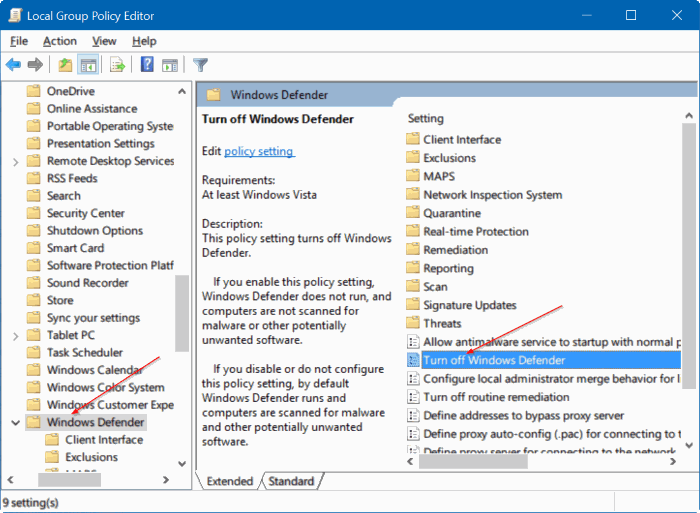Select Signature Updates in settings list
This screenshot has height=513, width=700.
pos(470,305)
